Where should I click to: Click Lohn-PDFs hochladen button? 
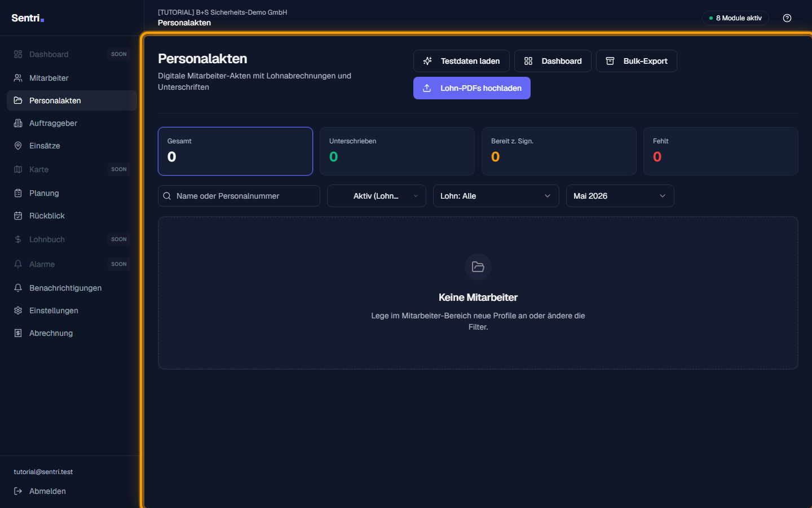tap(472, 88)
